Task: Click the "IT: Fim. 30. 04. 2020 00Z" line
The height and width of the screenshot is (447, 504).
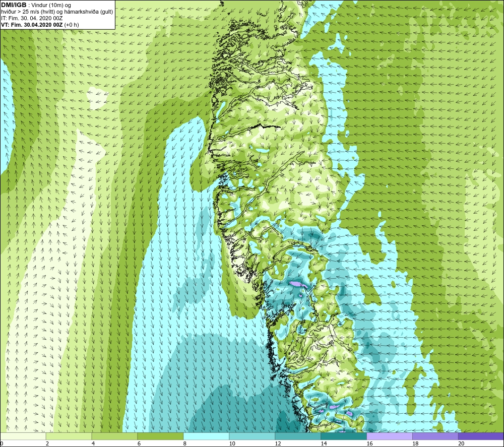Action: tap(32, 18)
